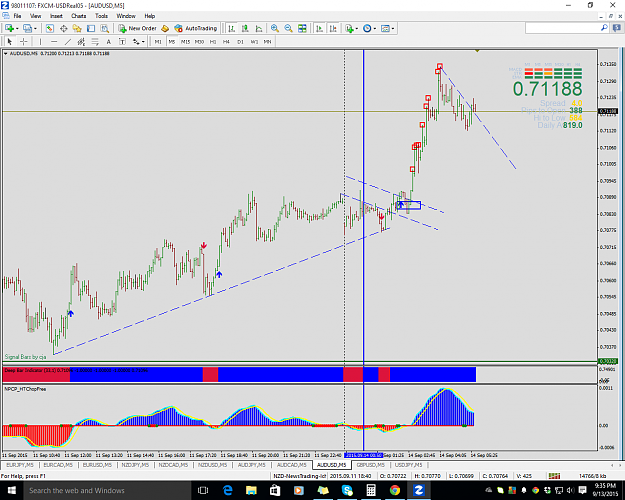Select the Cursor arrow tool

[10, 41]
